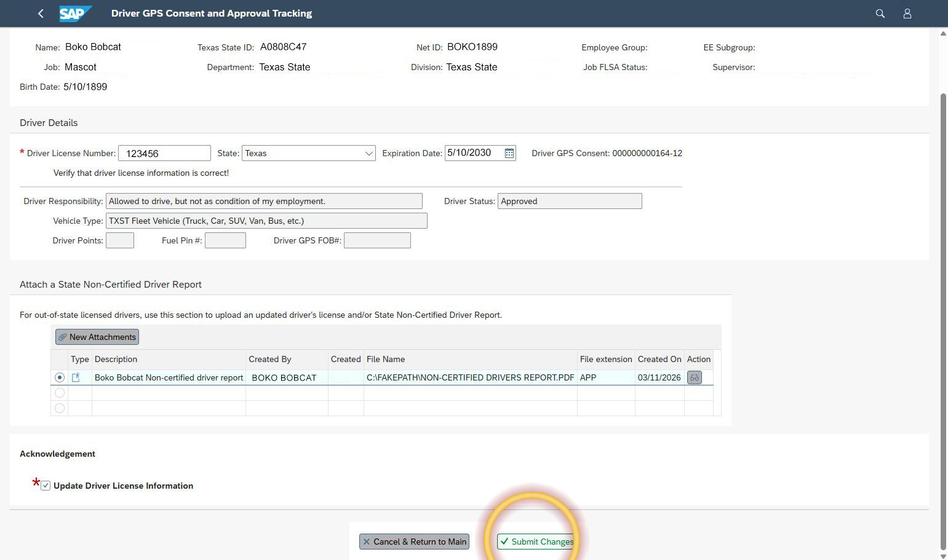Uncheck Update Driver License Information
Viewport: 948px width, 560px height.
tap(46, 485)
